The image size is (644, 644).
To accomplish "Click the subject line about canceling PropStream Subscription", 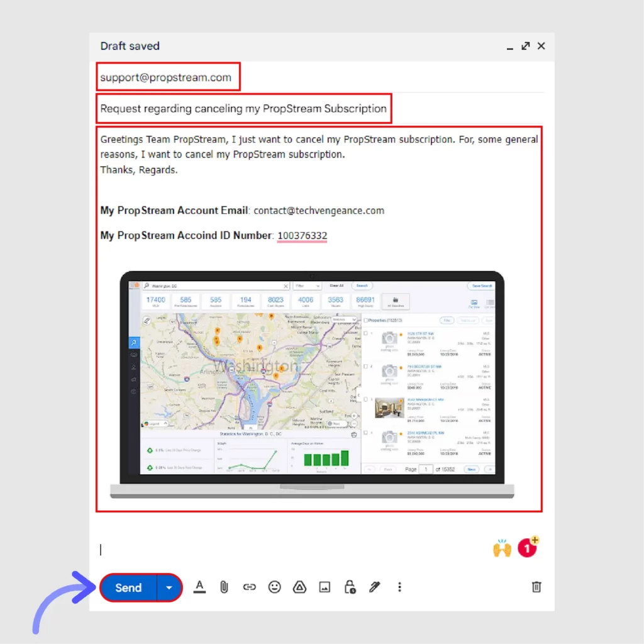I will [243, 108].
